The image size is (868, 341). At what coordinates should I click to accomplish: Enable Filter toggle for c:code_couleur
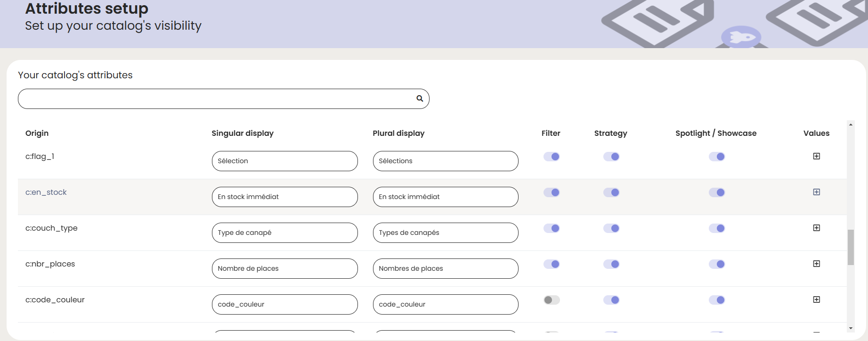(x=552, y=300)
